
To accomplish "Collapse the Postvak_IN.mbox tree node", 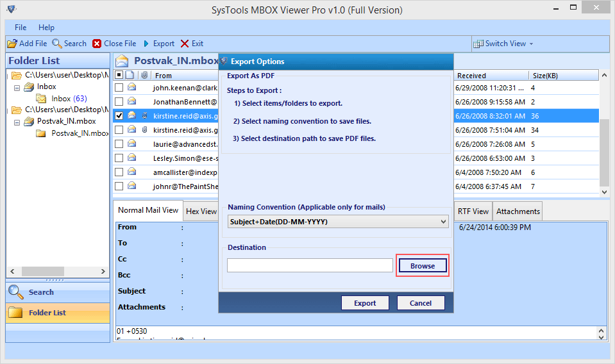I will pyautogui.click(x=17, y=122).
